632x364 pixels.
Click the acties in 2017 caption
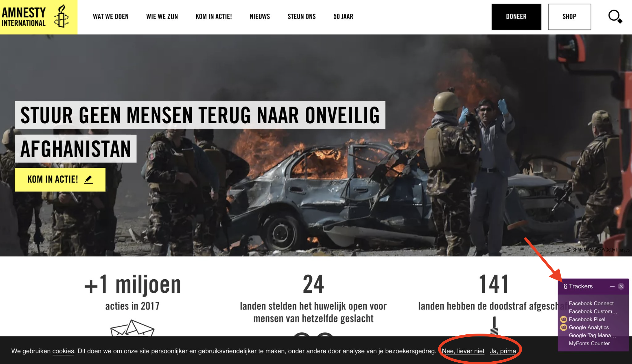(132, 306)
